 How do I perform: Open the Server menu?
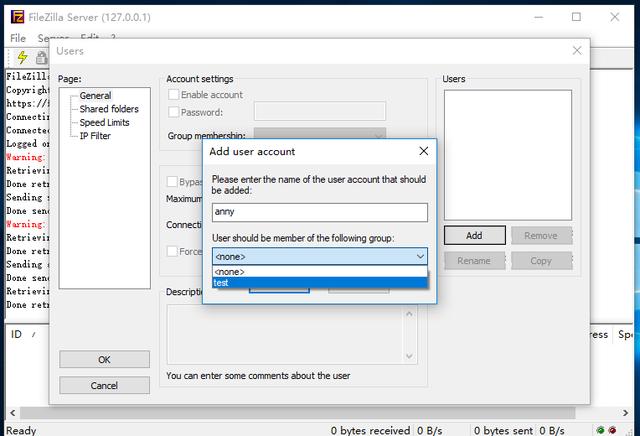point(53,38)
